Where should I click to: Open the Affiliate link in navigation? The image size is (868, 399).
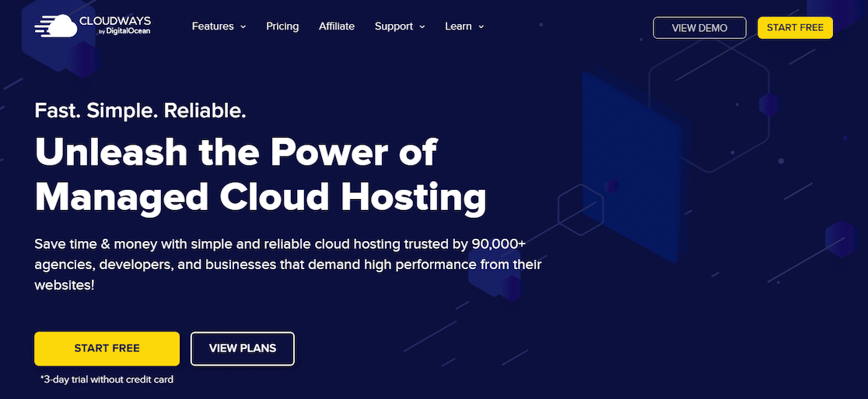pos(337,26)
